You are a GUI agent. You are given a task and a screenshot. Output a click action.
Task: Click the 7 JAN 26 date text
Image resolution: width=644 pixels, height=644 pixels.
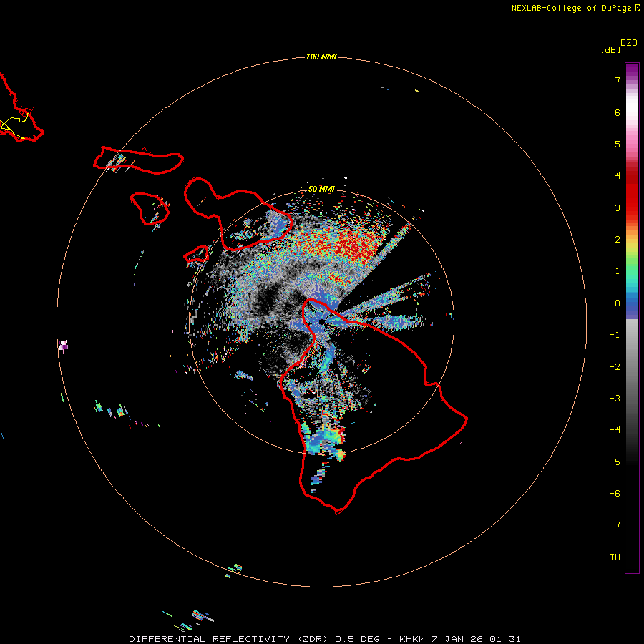click(457, 639)
